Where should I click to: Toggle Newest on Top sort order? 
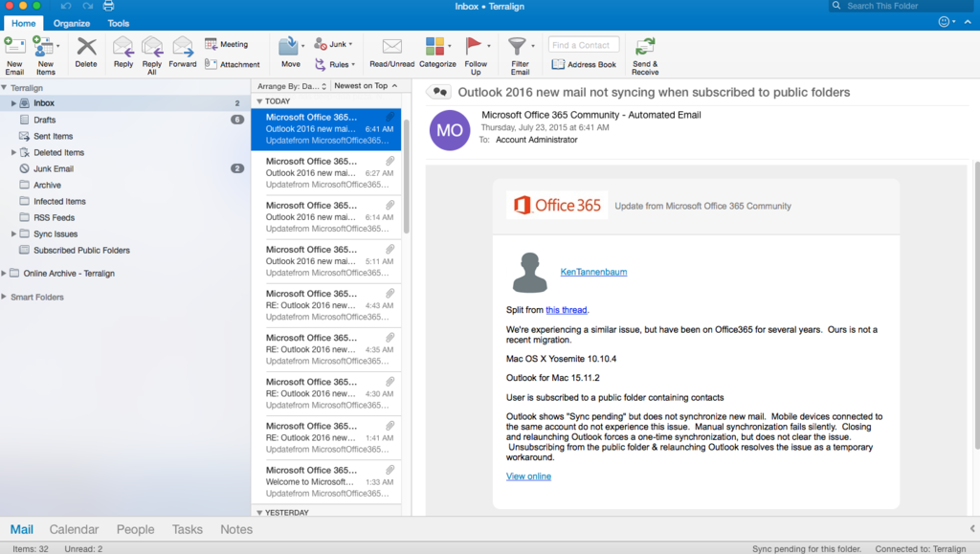[365, 86]
